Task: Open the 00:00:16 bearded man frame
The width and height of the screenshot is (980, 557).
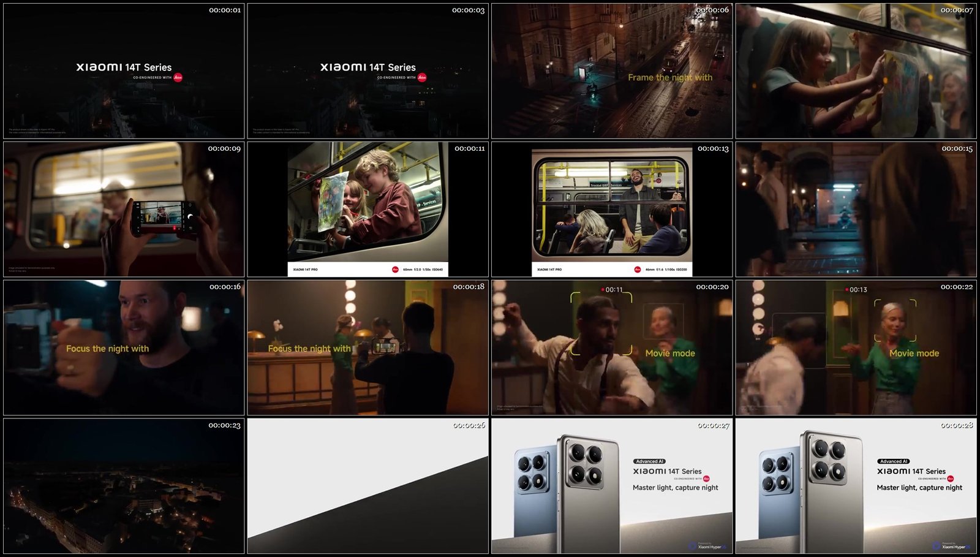Action: click(x=124, y=347)
